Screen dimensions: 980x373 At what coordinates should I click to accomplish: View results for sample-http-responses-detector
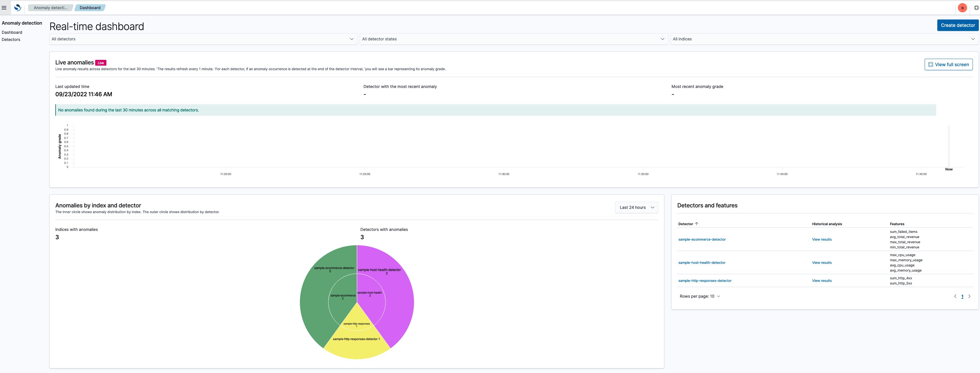coord(822,280)
